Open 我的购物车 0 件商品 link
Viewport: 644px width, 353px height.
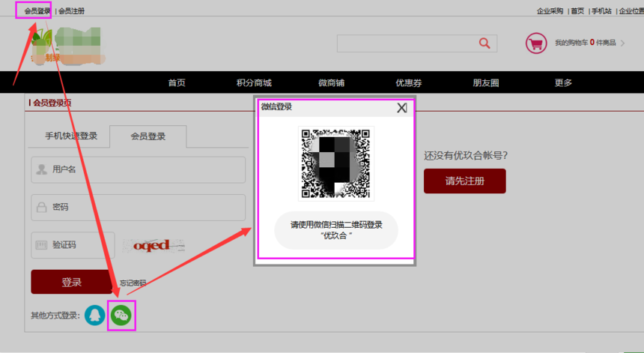pos(586,43)
